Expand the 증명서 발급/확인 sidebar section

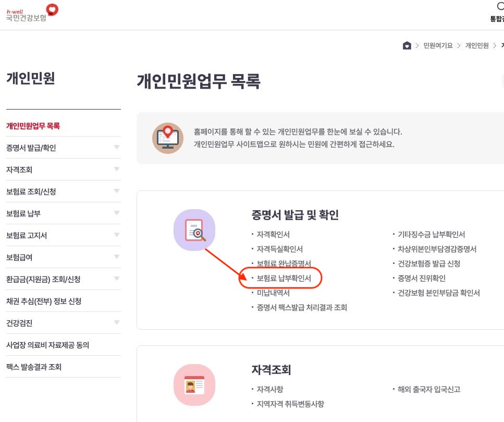pos(63,148)
